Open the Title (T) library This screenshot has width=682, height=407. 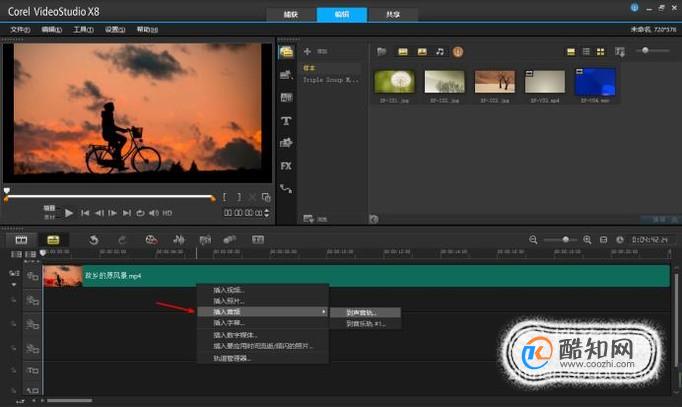pos(286,121)
